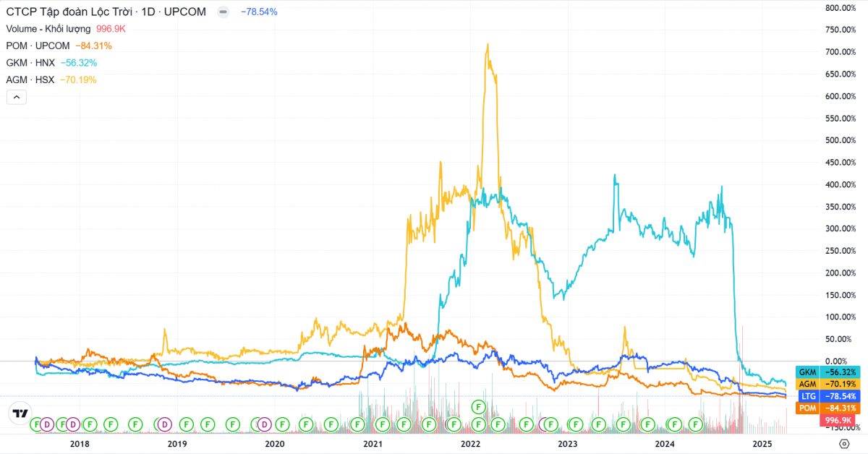The height and width of the screenshot is (454, 868).
Task: Click the 400.00% price axis label
Action: (841, 184)
